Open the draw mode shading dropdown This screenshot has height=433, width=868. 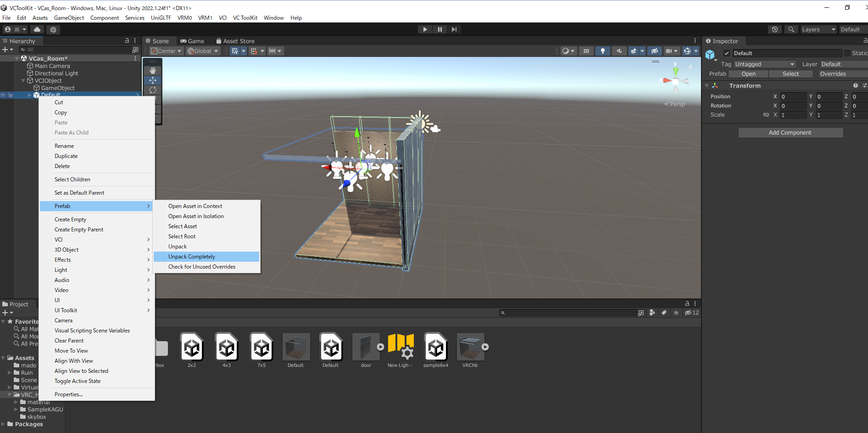coord(568,51)
